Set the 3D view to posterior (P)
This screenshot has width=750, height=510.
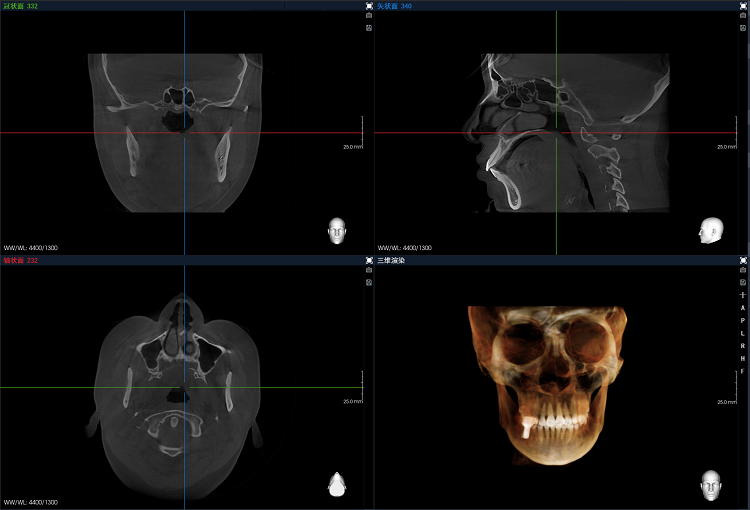[743, 320]
